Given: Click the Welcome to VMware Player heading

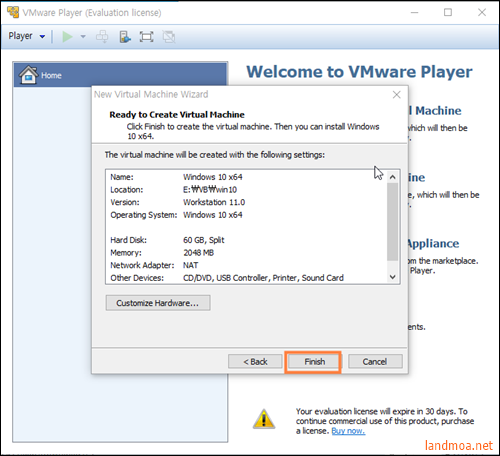Looking at the screenshot, I should point(359,72).
